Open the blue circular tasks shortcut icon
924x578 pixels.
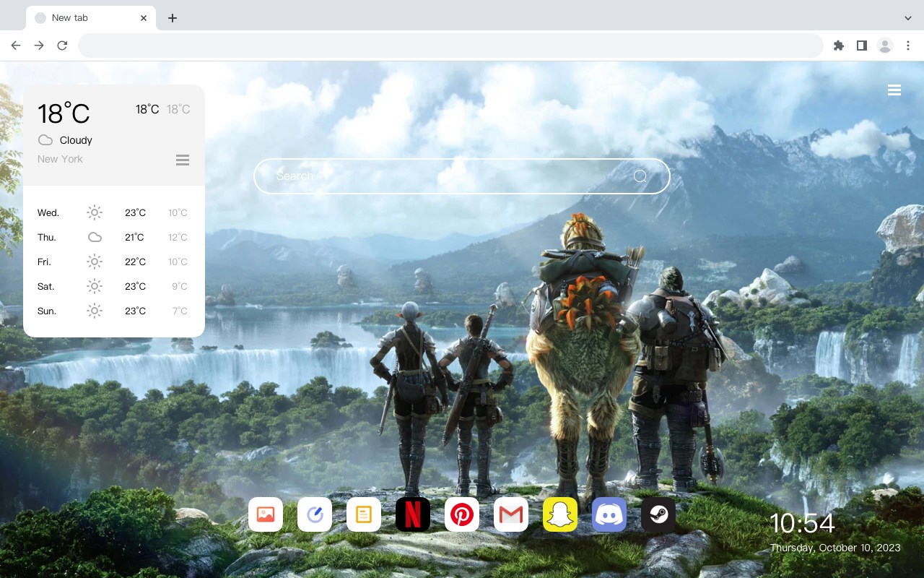315,514
